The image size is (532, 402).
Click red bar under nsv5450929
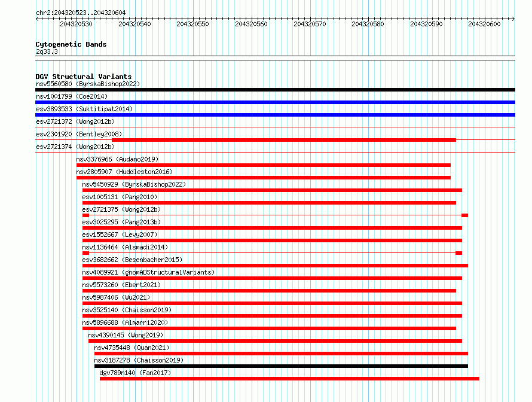point(272,190)
